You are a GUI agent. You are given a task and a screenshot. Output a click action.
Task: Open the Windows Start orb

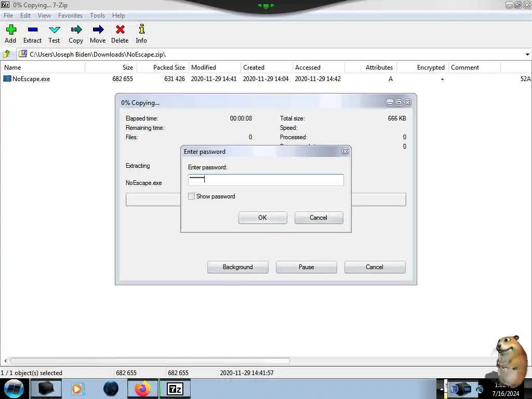pyautogui.click(x=14, y=389)
